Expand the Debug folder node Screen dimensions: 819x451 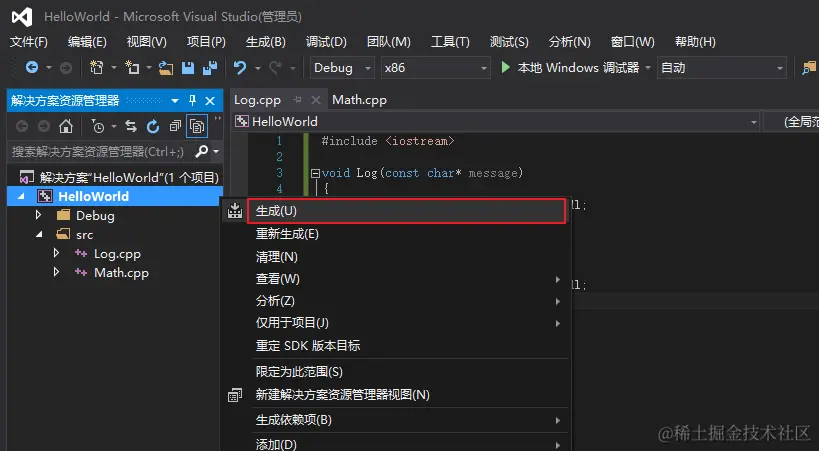click(x=38, y=215)
